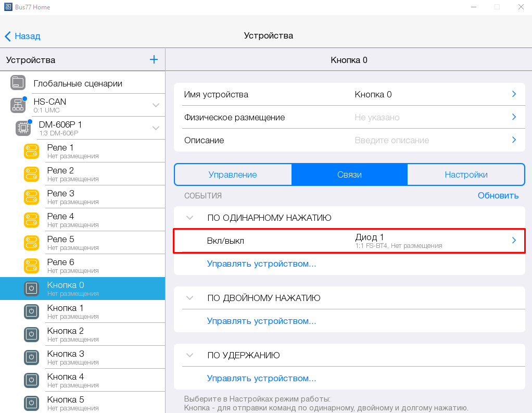Click the DM-606P 1 chip icon
532x413 pixels.
tap(23, 128)
